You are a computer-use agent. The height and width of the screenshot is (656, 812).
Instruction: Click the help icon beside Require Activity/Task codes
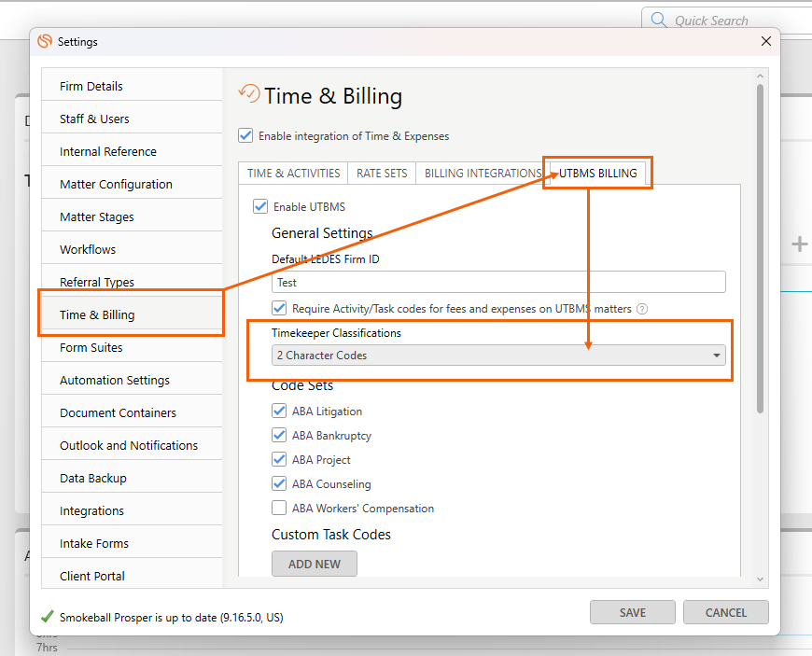[642, 309]
